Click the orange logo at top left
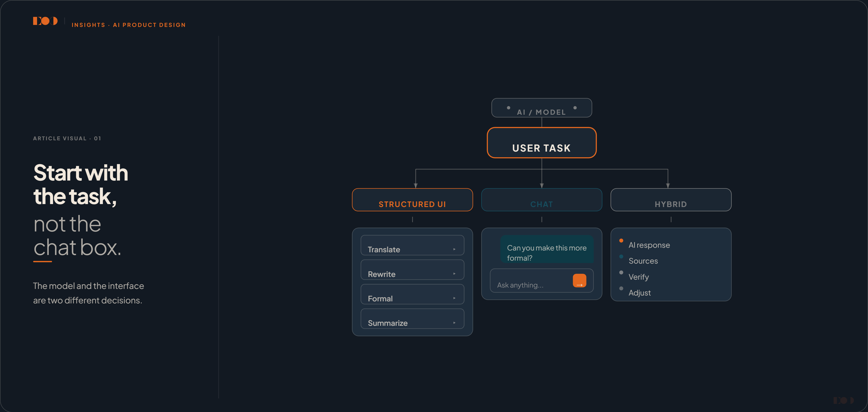This screenshot has height=412, width=868. click(45, 21)
